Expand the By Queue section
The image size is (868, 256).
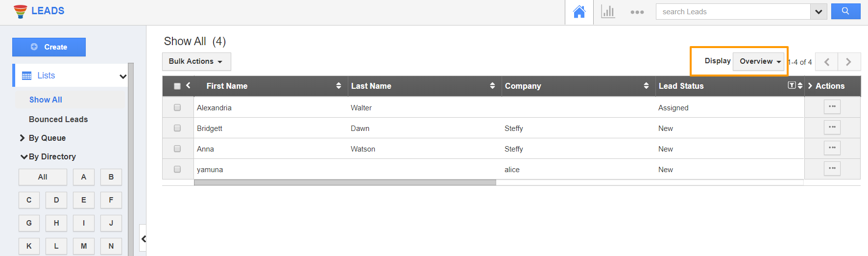point(47,138)
